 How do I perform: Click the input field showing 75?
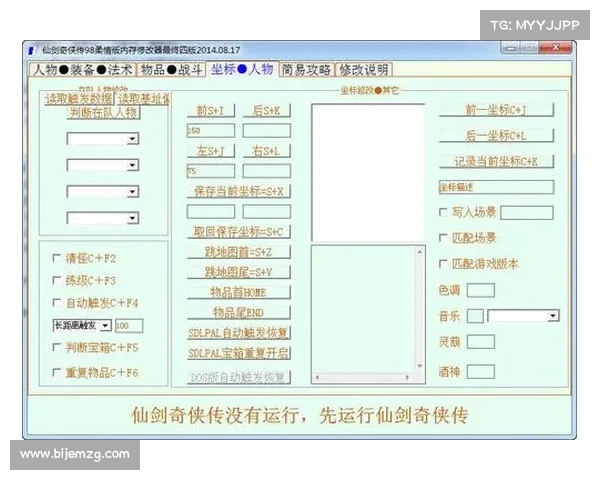[211, 171]
